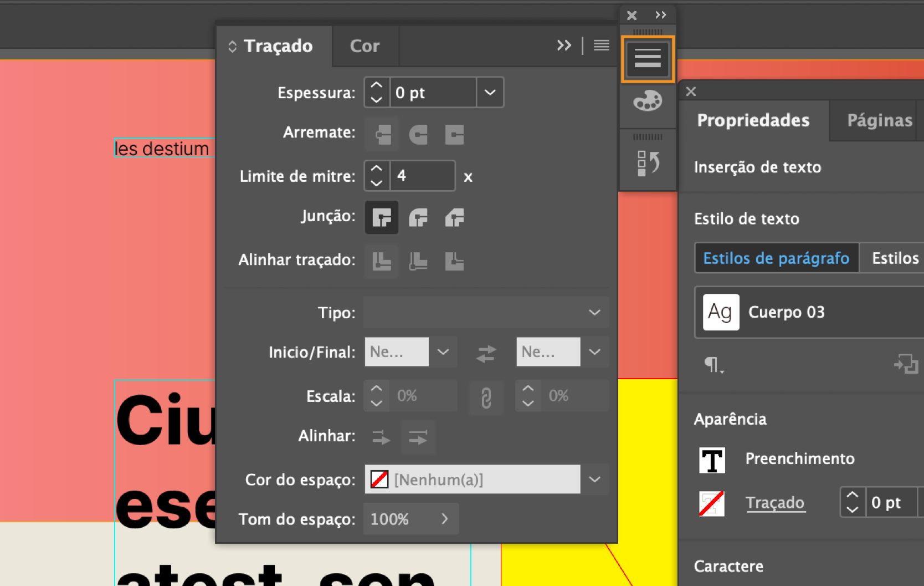Screen dimensions: 924x586
Task: Click the 'les destium' text frame
Action: [164, 148]
